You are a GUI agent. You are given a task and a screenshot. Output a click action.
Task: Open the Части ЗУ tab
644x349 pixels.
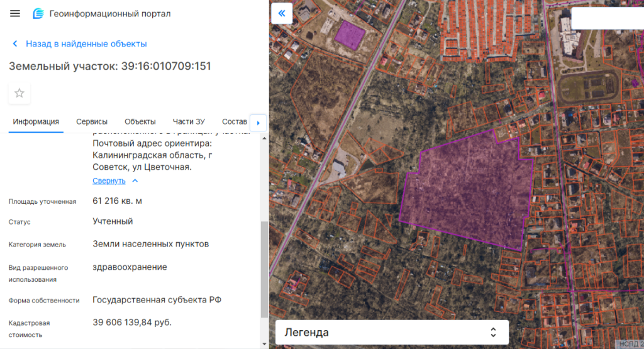[189, 122]
